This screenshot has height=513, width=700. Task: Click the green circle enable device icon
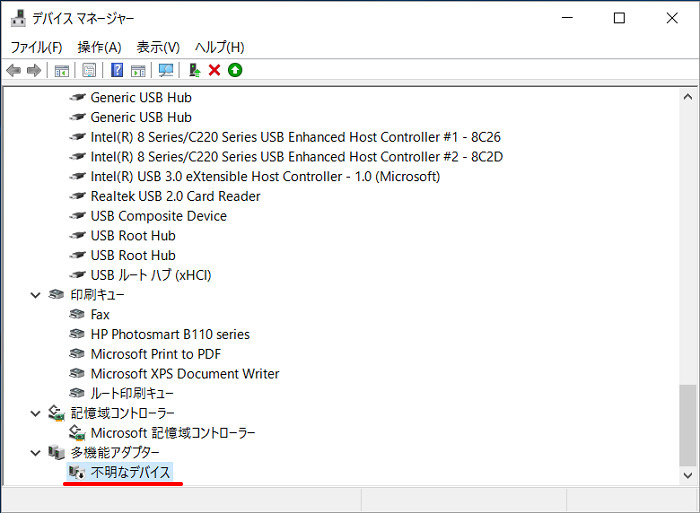coord(235,70)
